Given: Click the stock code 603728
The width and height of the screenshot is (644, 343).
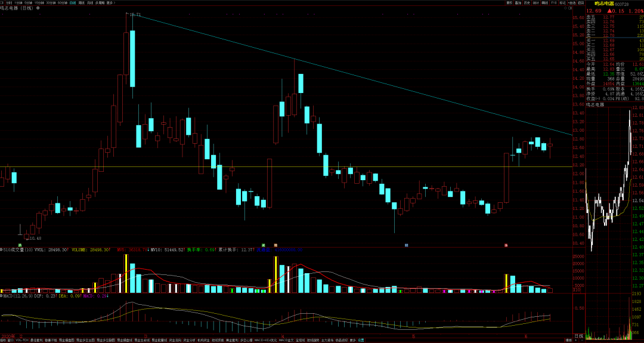Looking at the screenshot, I should 622,4.
